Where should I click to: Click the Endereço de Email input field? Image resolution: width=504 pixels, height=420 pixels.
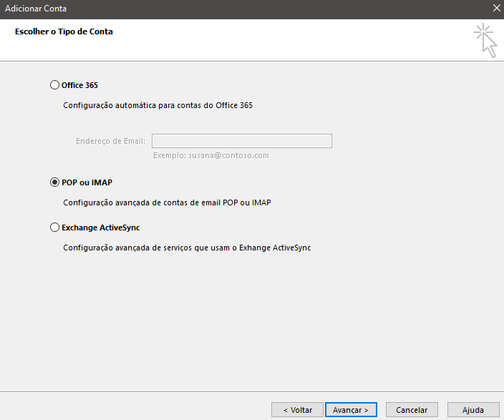coord(242,141)
